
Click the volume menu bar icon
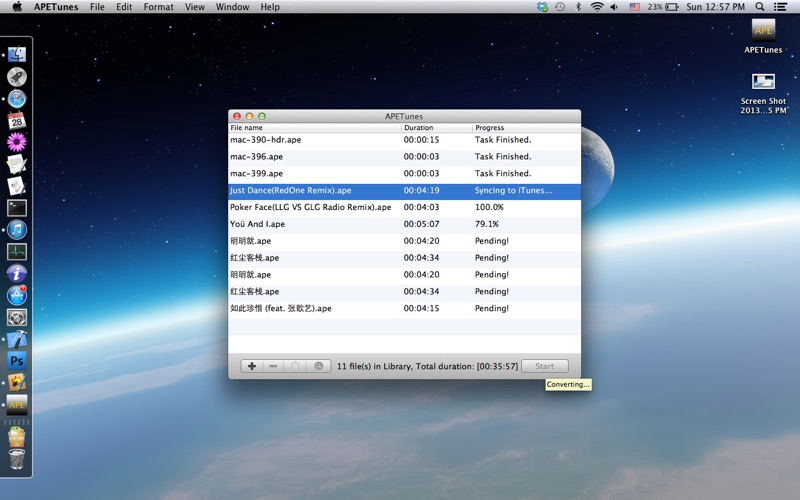pos(614,7)
